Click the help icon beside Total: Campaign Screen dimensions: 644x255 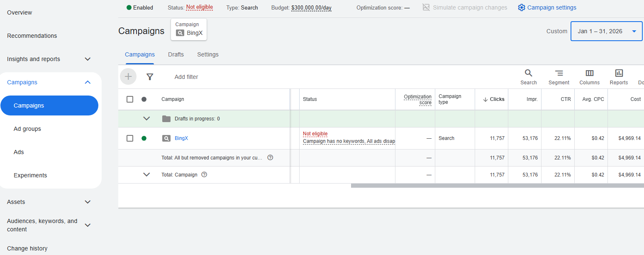tap(204, 174)
